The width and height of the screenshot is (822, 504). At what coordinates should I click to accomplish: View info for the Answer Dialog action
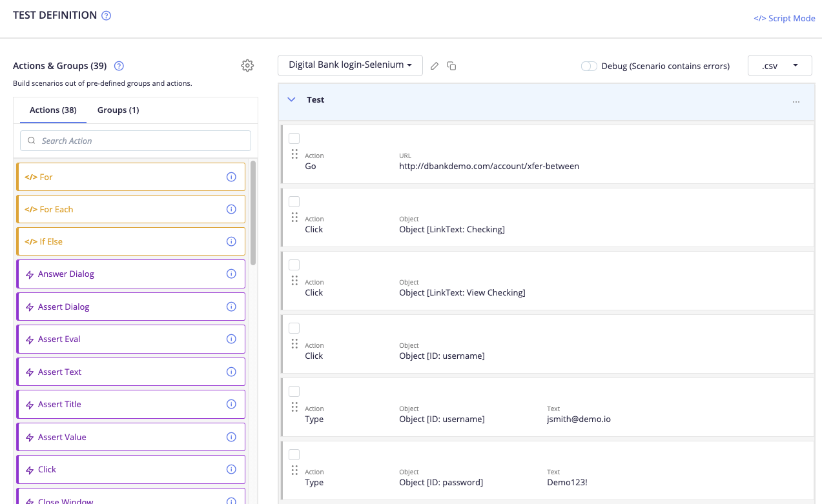click(231, 274)
